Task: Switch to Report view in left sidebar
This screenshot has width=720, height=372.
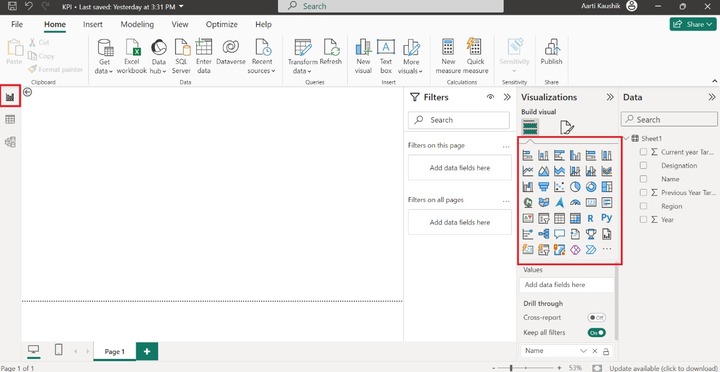Action: coord(10,96)
